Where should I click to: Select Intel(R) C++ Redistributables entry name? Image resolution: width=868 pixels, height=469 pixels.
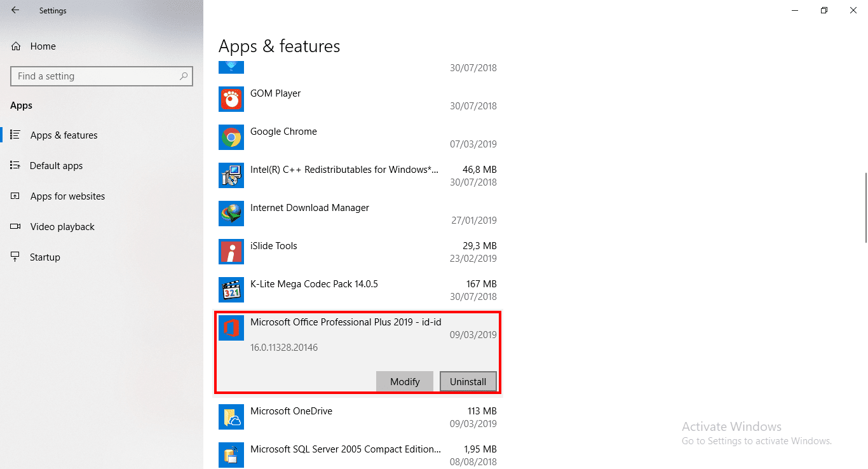(x=344, y=170)
